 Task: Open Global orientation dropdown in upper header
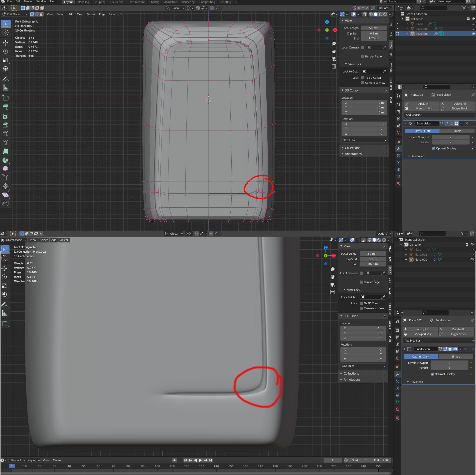point(175,8)
